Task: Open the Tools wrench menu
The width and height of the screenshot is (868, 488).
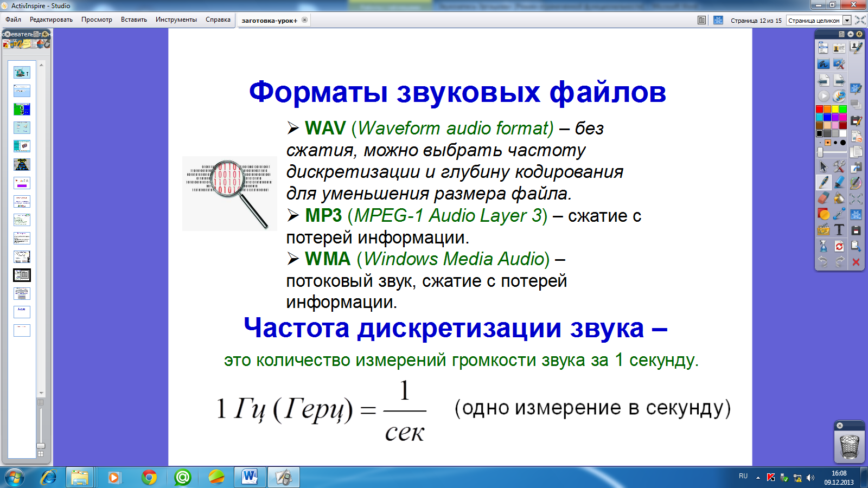Action: (839, 166)
